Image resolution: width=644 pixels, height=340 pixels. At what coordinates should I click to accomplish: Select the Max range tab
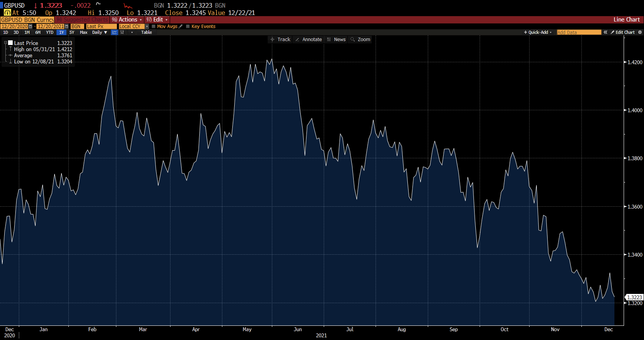[84, 32]
